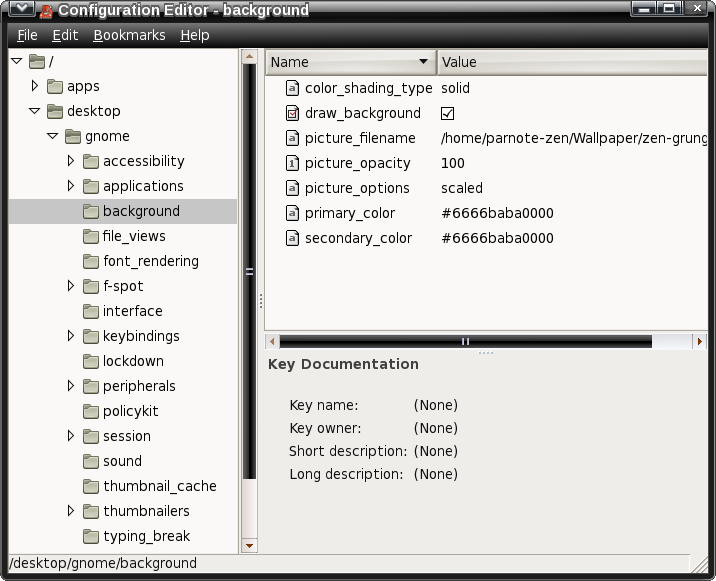The image size is (716, 581).
Task: Expand the apps folder arrow
Action: point(35,85)
